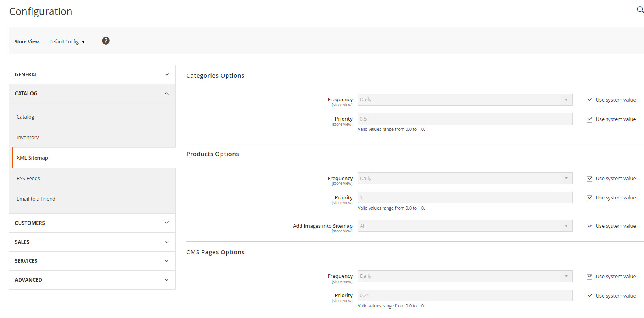Uncheck Use system value for Products Priority
Screen dimensions: 644x318
click(590, 198)
